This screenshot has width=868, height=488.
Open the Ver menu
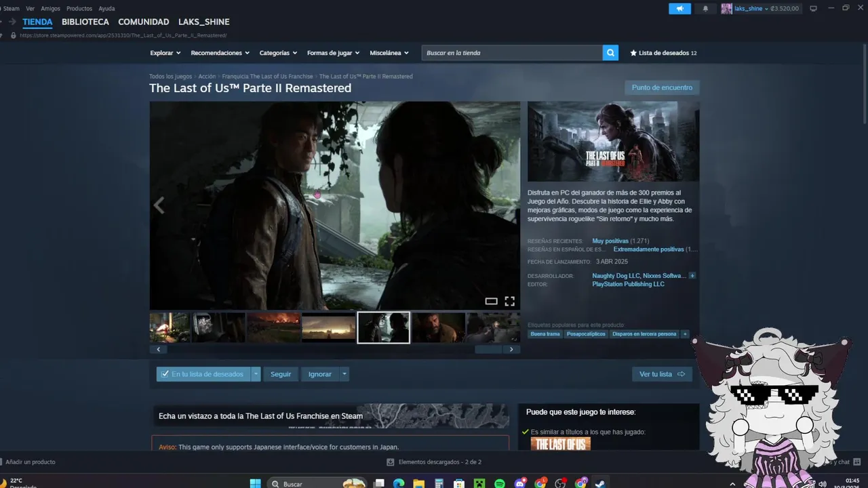[x=30, y=9]
